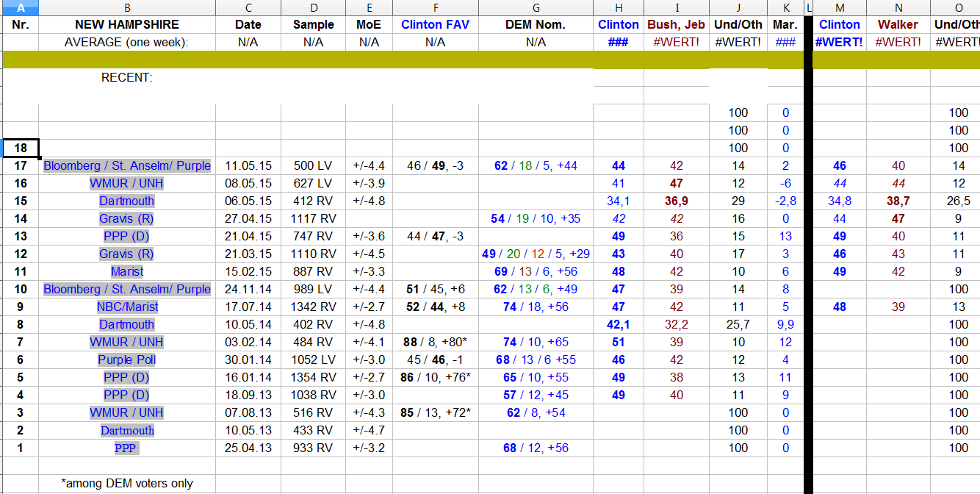This screenshot has width=980, height=494.
Task: Open the Marist poll link
Action: pyautogui.click(x=127, y=271)
